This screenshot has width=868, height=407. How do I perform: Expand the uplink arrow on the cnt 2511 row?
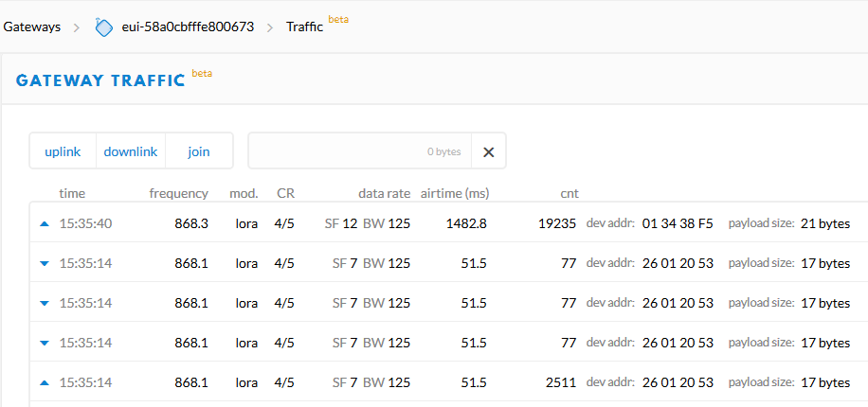(44, 382)
